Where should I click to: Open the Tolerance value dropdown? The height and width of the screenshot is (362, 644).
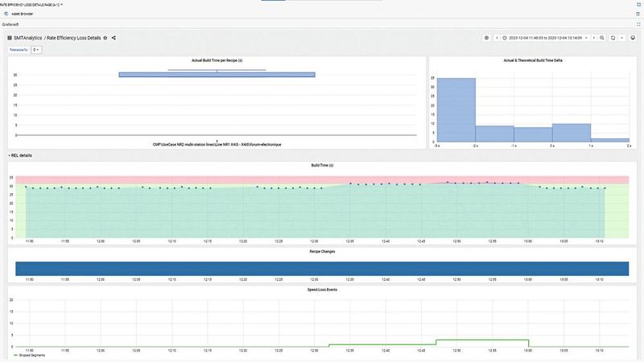[36, 50]
